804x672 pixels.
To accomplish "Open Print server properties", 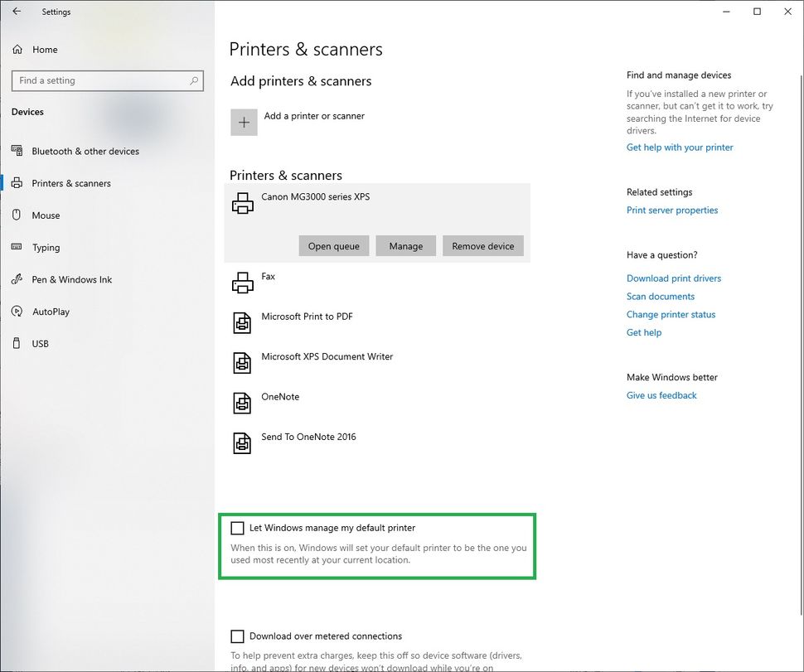I will (671, 210).
